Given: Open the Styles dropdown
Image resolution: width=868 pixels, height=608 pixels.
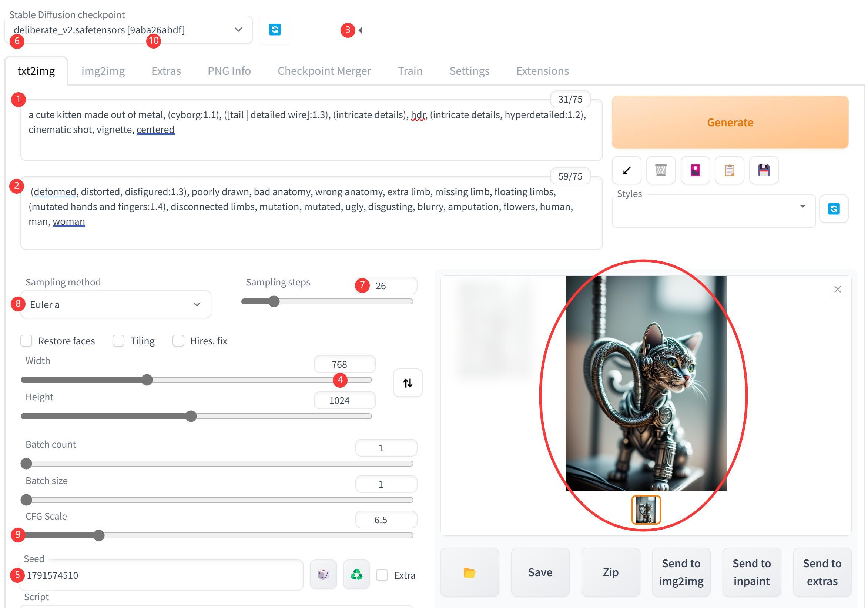Looking at the screenshot, I should (714, 211).
